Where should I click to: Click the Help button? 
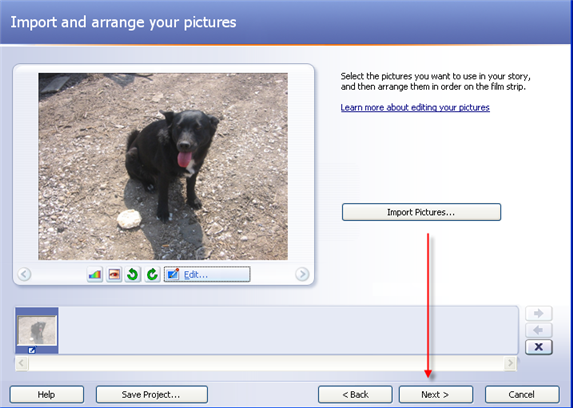[x=47, y=394]
